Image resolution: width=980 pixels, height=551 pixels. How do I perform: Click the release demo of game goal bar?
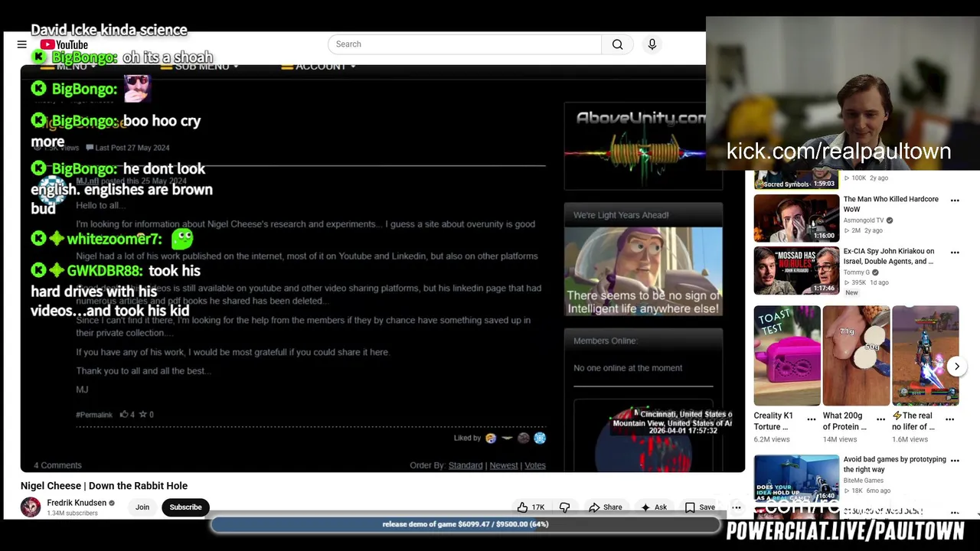click(x=465, y=524)
